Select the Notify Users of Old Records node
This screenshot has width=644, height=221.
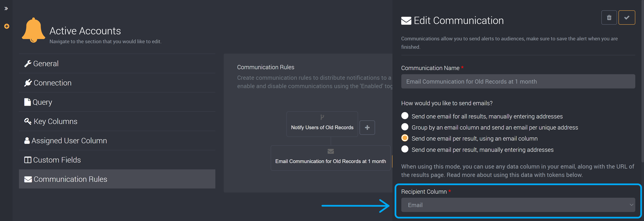(322, 124)
